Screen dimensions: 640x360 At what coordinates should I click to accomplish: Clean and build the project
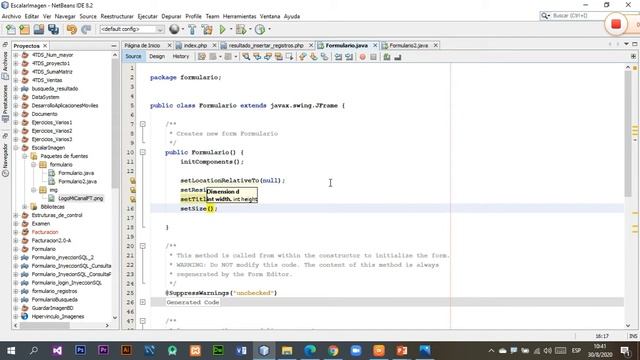point(207,29)
